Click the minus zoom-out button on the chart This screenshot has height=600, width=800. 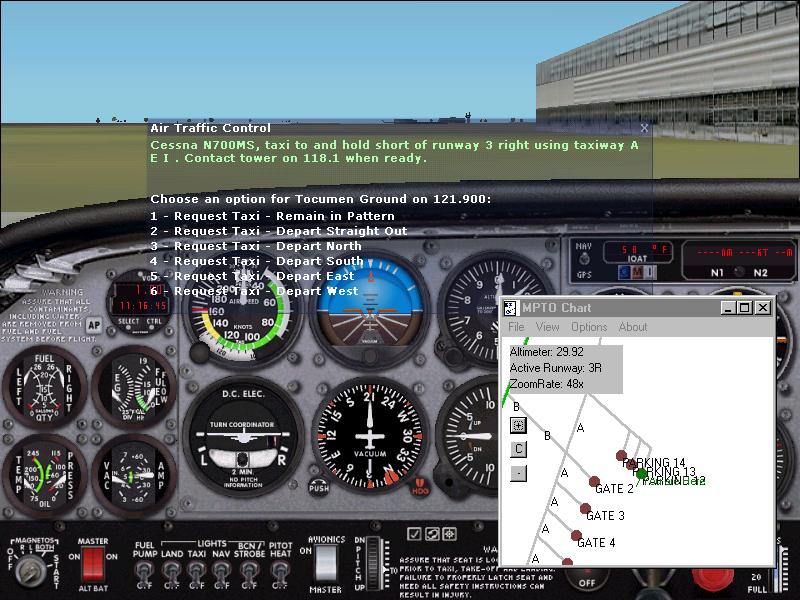click(x=518, y=473)
